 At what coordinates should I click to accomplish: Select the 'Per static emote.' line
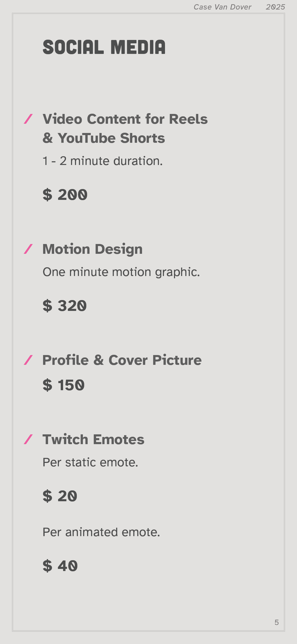(x=90, y=462)
